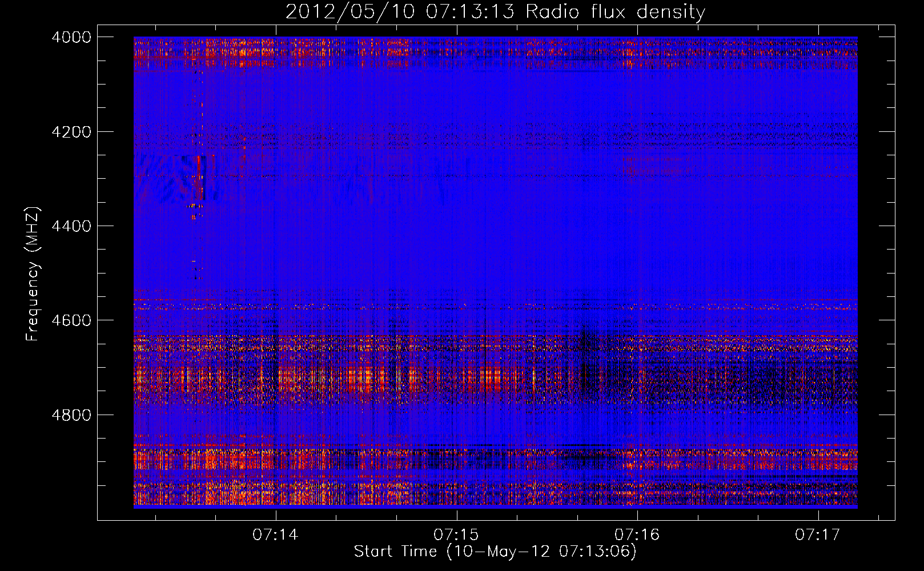Click the time tick label 07:14
The image size is (924, 571).
click(x=276, y=535)
